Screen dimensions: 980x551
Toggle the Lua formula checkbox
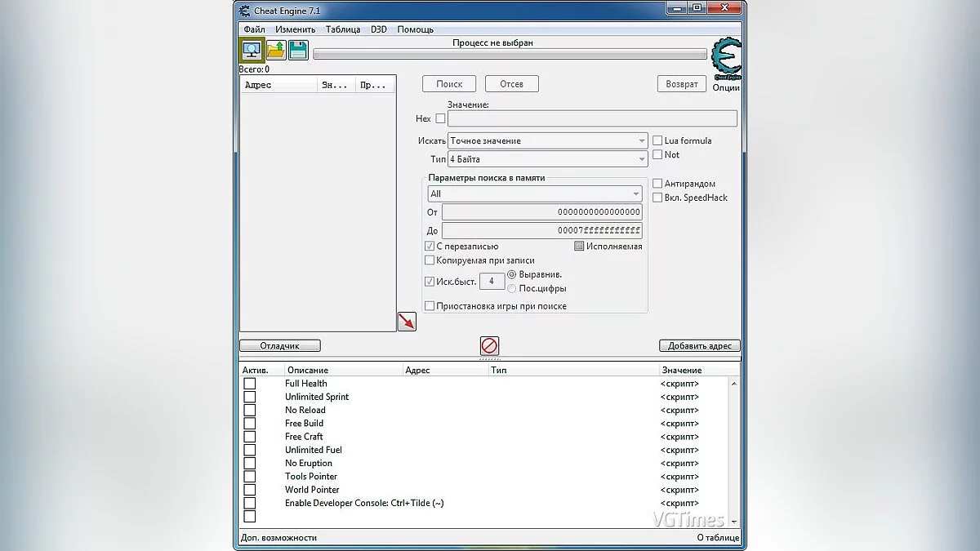(657, 140)
